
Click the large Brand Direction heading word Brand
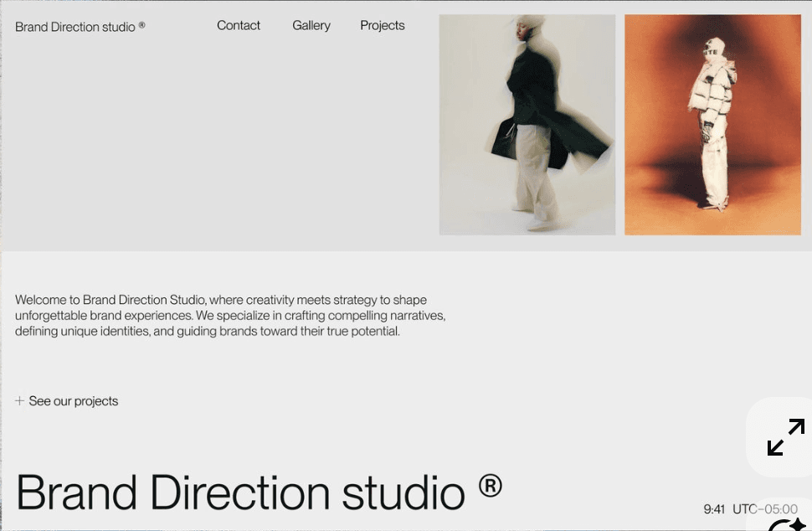[x=77, y=492]
